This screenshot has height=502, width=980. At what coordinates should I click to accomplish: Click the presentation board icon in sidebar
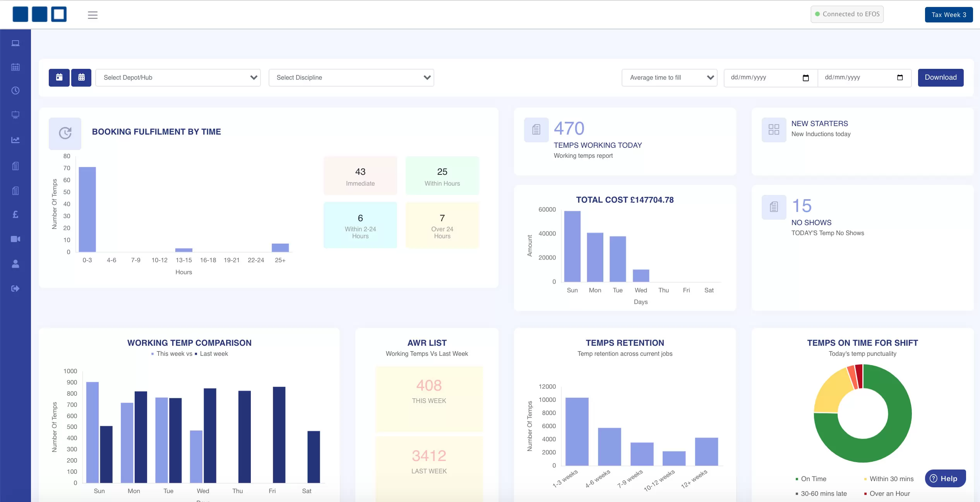coord(15,114)
